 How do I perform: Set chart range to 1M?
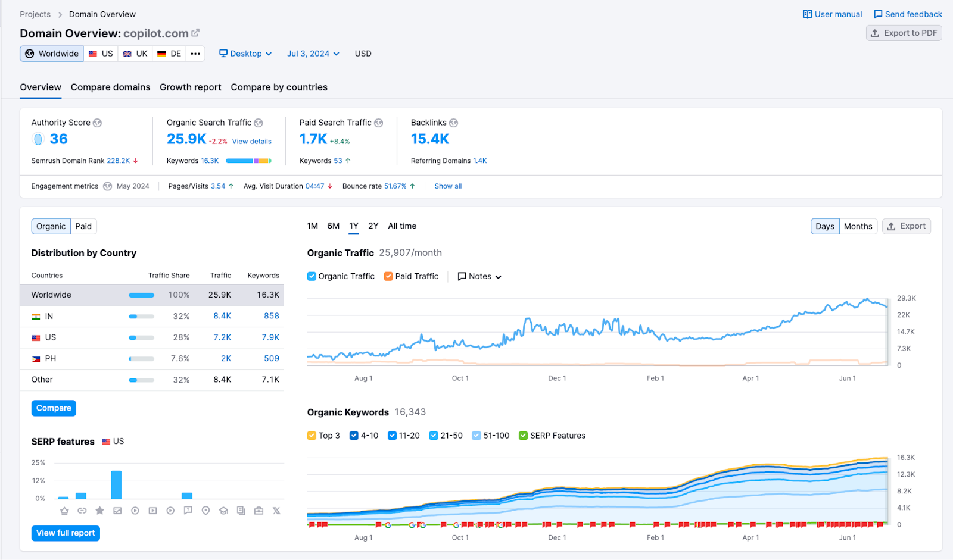tap(313, 226)
